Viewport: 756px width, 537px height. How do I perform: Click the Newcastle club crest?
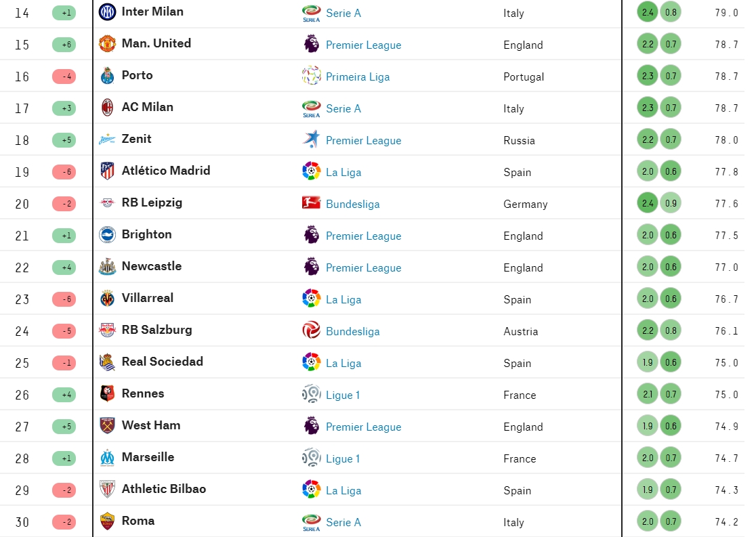tap(107, 267)
